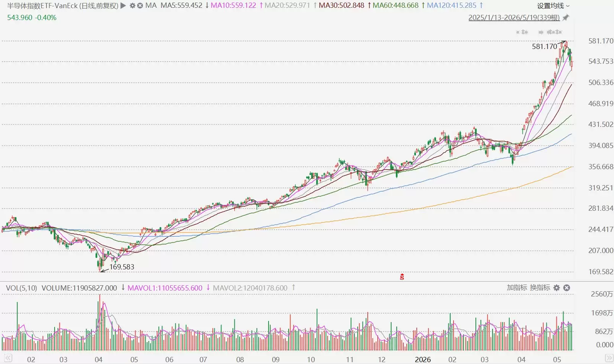
Task: Close the volume indicator panel
Action: (x=566, y=288)
